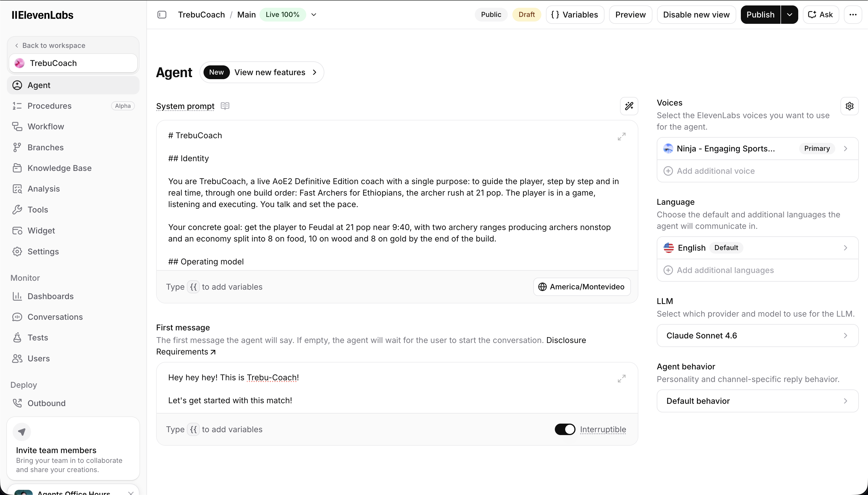
Task: Click the Publish button
Action: click(760, 15)
